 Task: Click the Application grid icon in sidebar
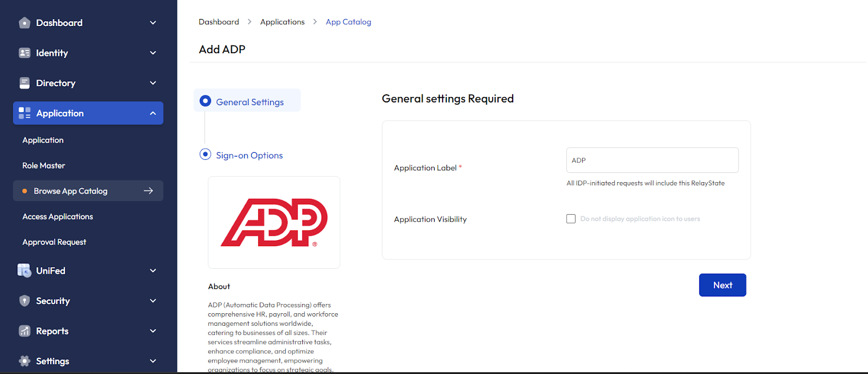[24, 113]
